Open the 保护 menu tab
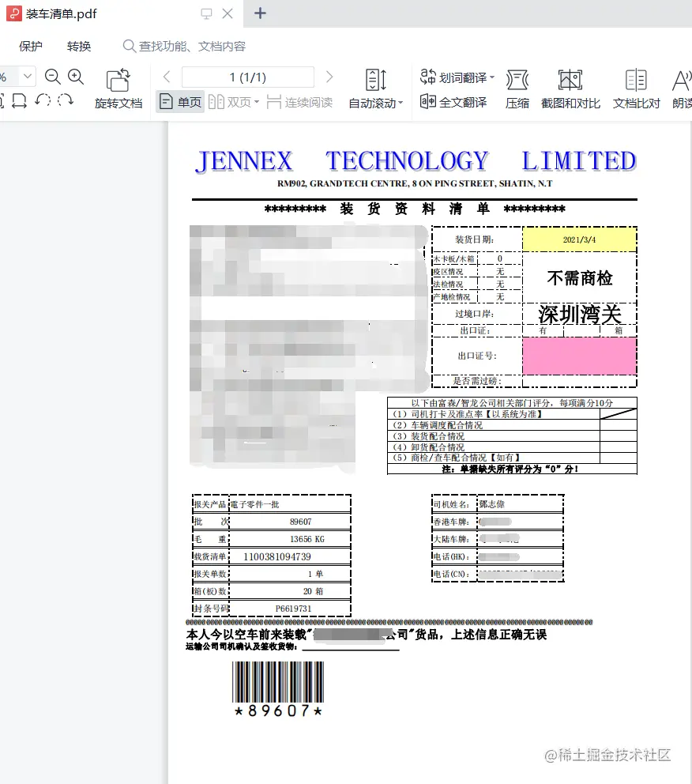Viewport: 692px width, 784px height. tap(31, 47)
